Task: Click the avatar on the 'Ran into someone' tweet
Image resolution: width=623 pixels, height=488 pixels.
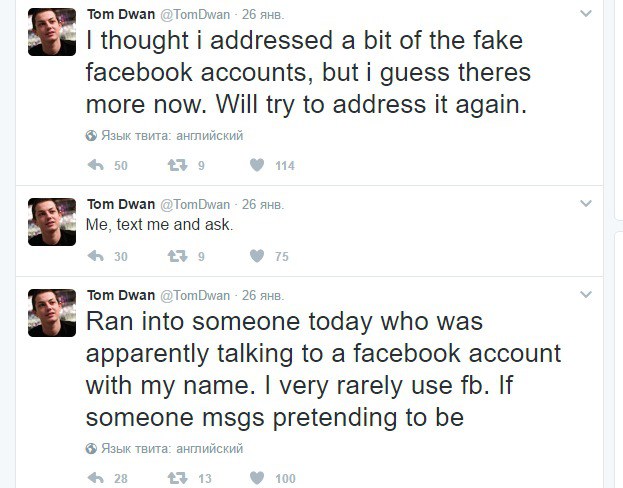Action: (52, 313)
